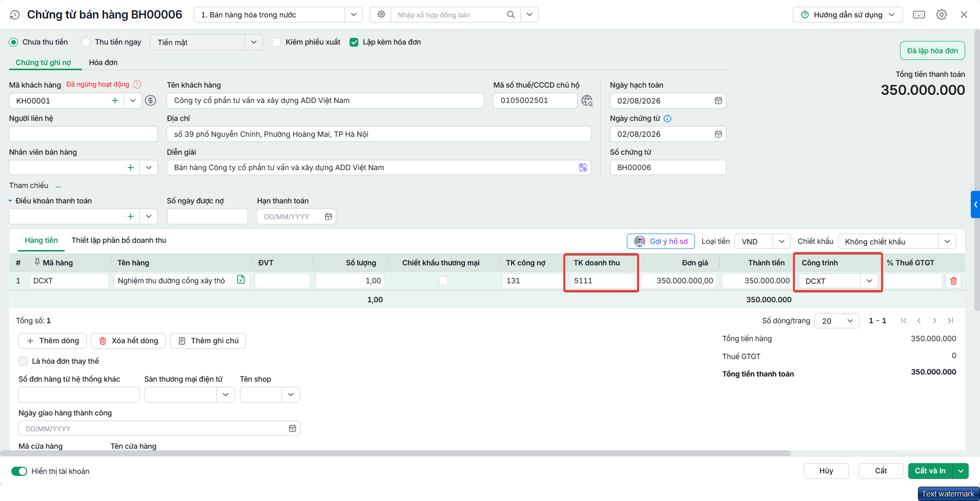Click the dollar debt icon beside customer code
Image resolution: width=980 pixels, height=501 pixels.
(x=150, y=100)
